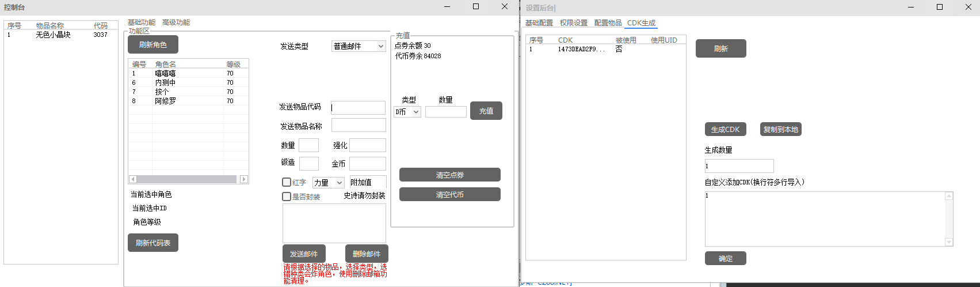Image resolution: width=980 pixels, height=287 pixels.
Task: Click the 清空点券 button
Action: click(450, 175)
